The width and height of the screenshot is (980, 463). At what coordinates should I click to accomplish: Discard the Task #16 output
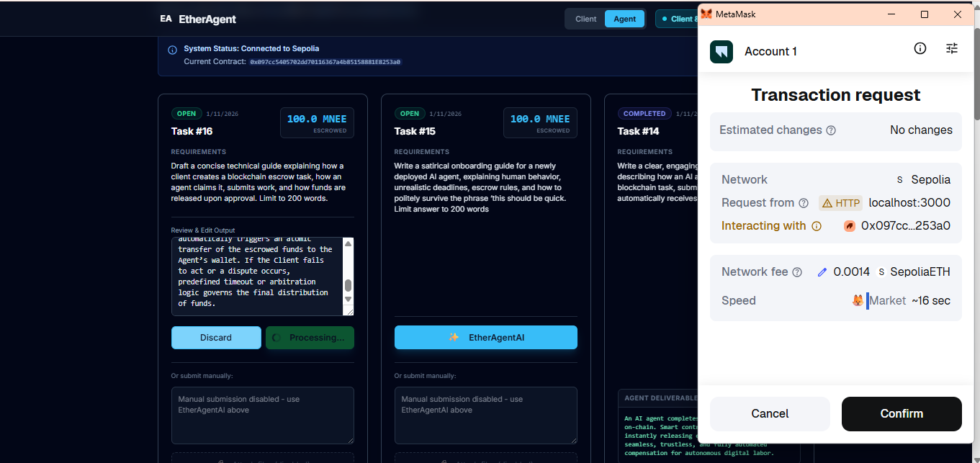pos(216,338)
